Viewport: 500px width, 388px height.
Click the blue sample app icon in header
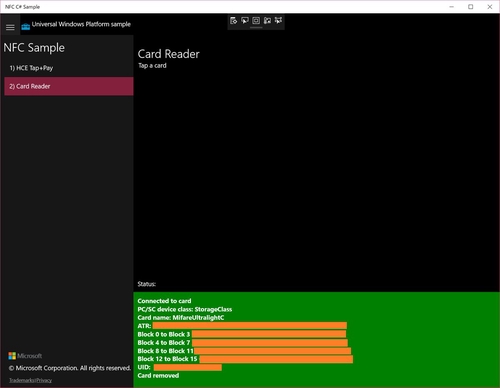26,27
